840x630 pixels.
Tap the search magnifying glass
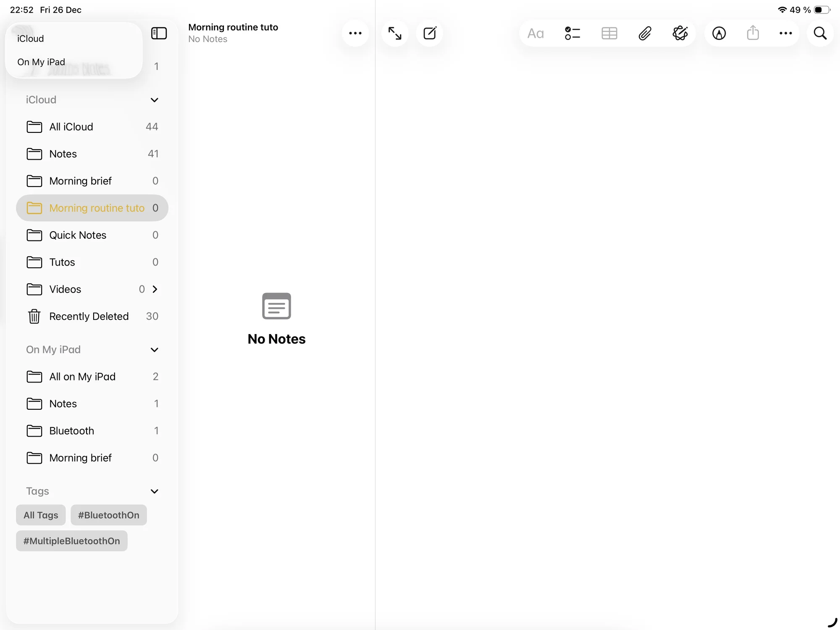820,33
